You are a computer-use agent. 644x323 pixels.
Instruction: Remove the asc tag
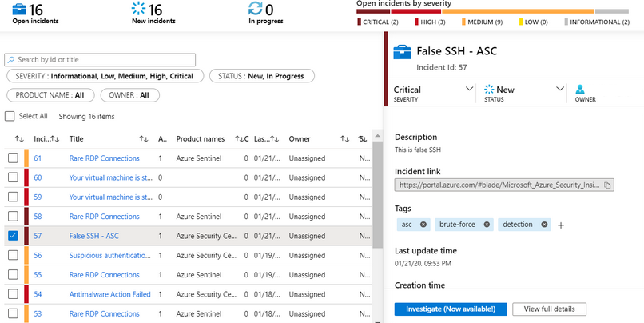[423, 225]
